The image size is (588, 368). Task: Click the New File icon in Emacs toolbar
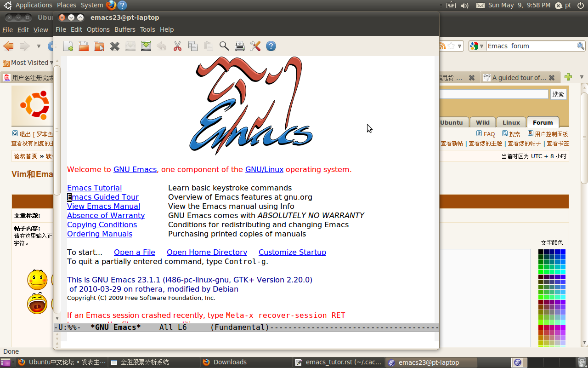point(68,46)
